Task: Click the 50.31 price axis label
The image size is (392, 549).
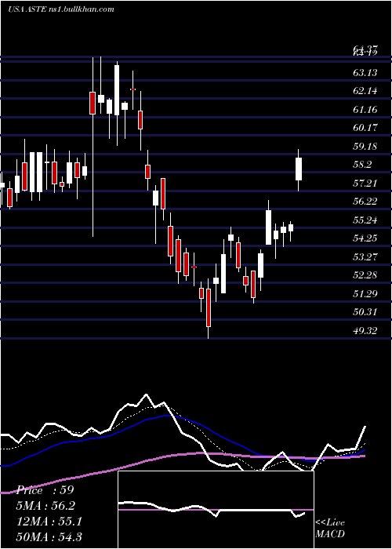Action: [x=365, y=311]
